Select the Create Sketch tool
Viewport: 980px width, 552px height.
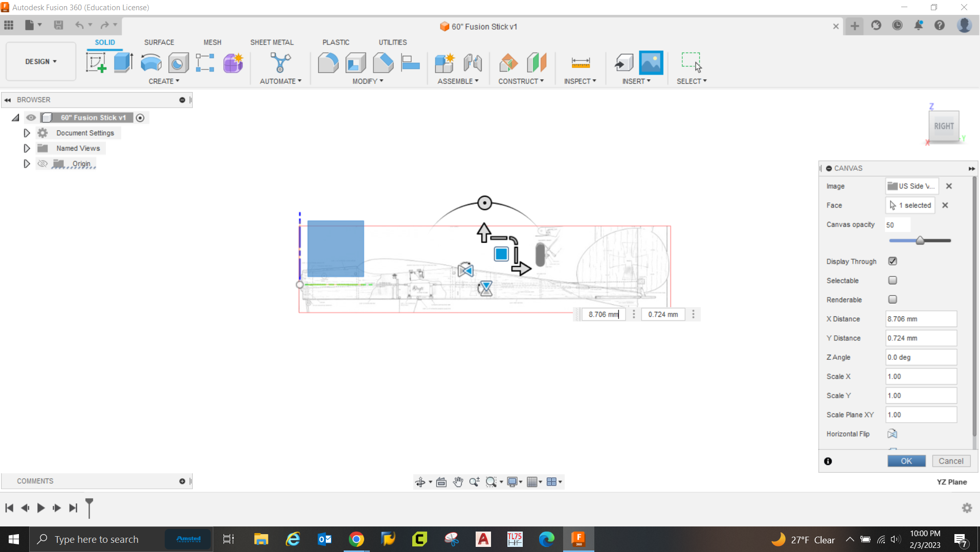pyautogui.click(x=96, y=62)
